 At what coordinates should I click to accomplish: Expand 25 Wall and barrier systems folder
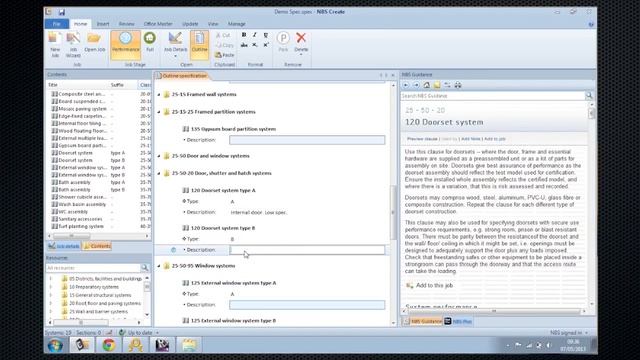51,311
